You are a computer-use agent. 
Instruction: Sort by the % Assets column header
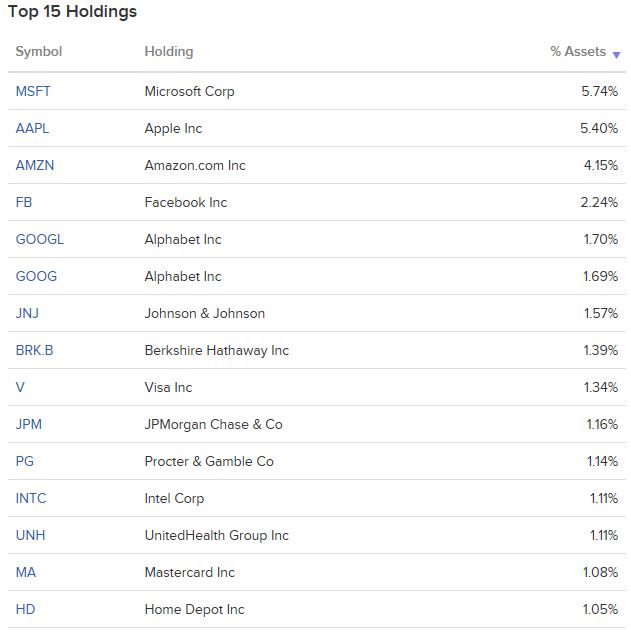coord(578,52)
